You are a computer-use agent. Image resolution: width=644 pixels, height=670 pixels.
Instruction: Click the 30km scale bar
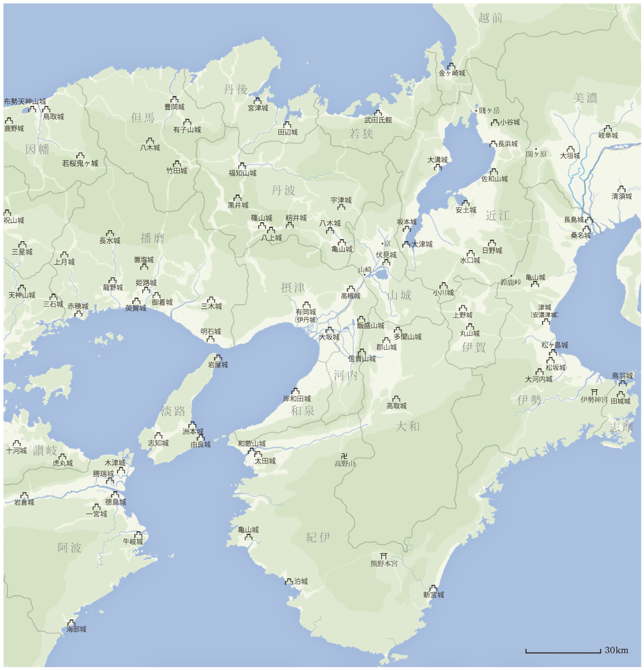click(x=563, y=651)
